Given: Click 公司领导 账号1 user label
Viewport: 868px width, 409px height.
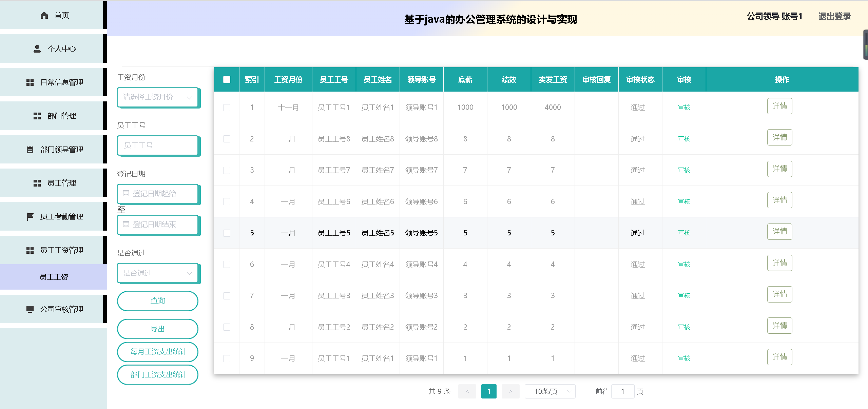Looking at the screenshot, I should tap(774, 17).
